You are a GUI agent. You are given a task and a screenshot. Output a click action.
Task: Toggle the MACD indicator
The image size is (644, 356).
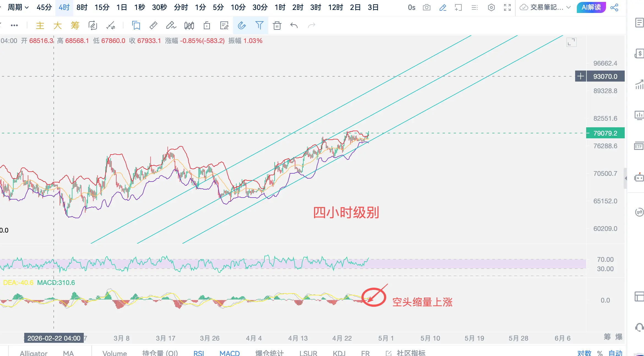pyautogui.click(x=229, y=353)
